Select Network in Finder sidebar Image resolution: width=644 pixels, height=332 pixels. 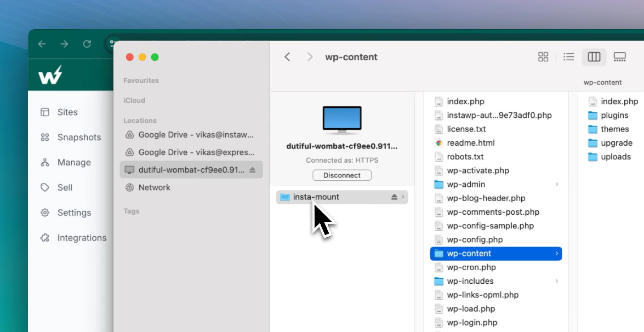tap(191, 187)
